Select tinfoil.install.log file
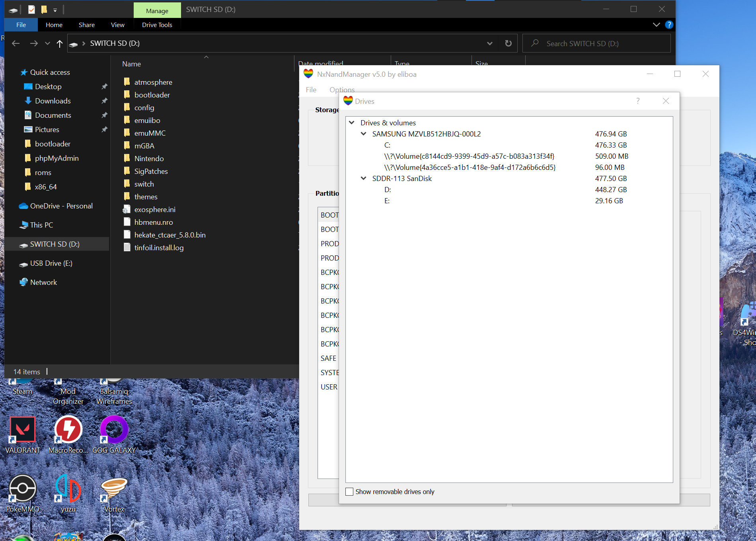Viewport: 756px width, 541px height. 159,247
